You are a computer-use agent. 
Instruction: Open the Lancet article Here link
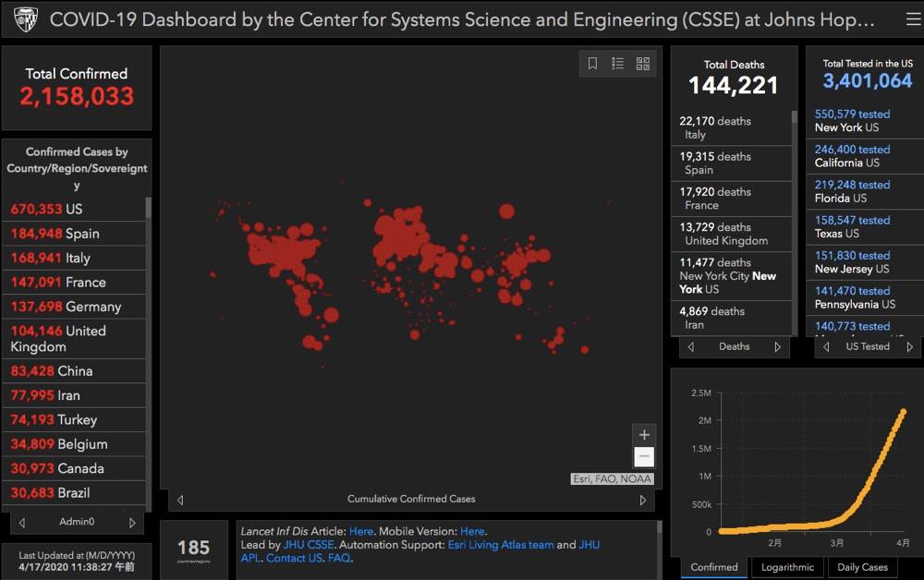(x=360, y=531)
